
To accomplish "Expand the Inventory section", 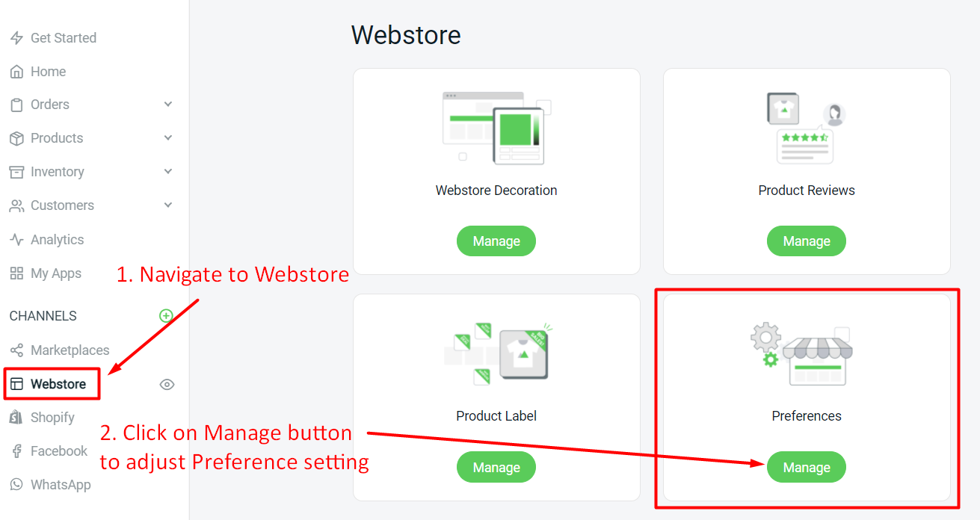I will (167, 172).
